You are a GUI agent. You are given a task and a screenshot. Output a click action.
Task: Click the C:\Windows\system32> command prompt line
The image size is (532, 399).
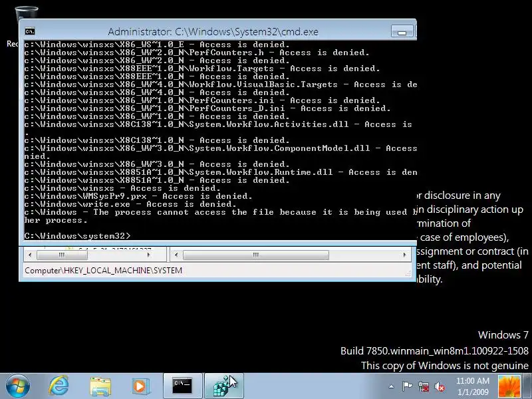77,236
